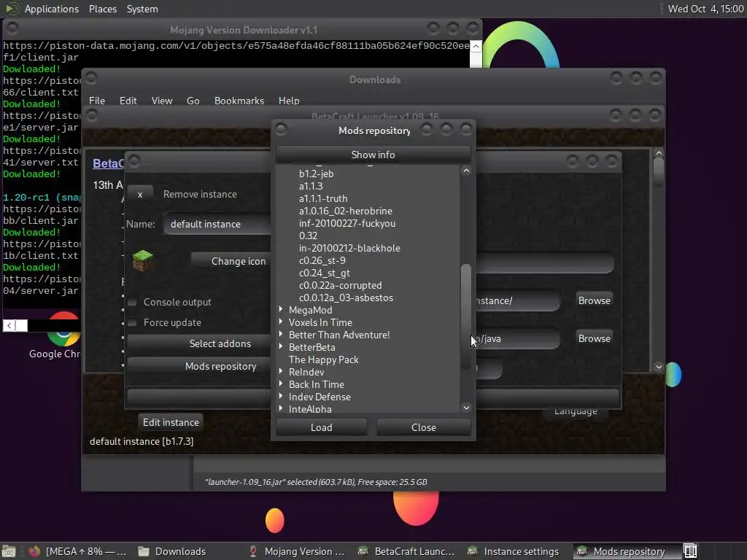Click BetaCraft launcher scrollbar up arrow
747x560 pixels.
tap(659, 153)
